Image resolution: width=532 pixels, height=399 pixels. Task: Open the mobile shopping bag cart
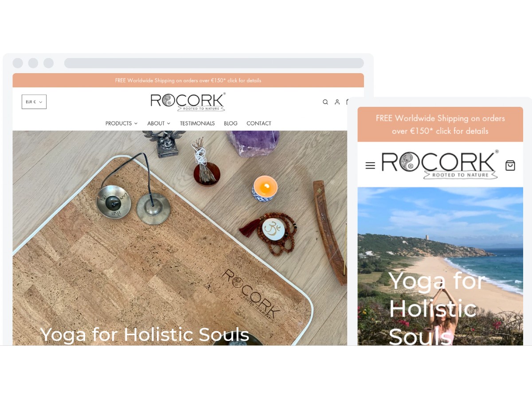click(510, 165)
